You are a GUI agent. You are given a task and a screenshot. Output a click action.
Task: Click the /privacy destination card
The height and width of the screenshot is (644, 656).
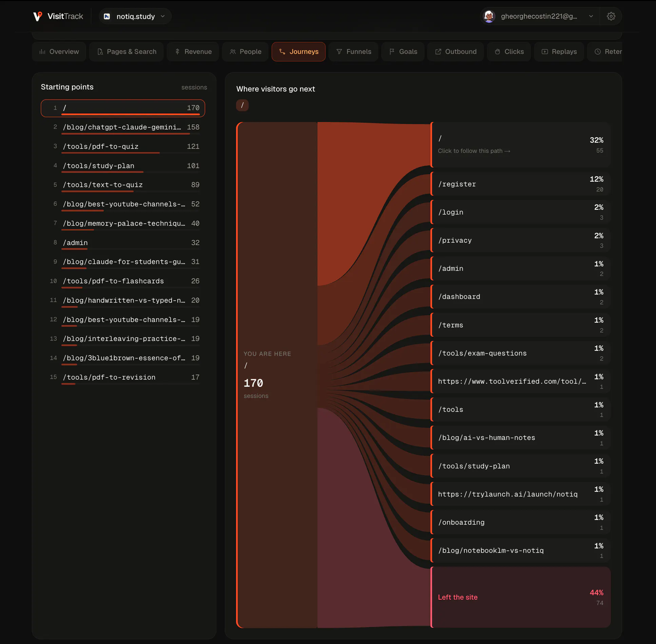(x=521, y=240)
